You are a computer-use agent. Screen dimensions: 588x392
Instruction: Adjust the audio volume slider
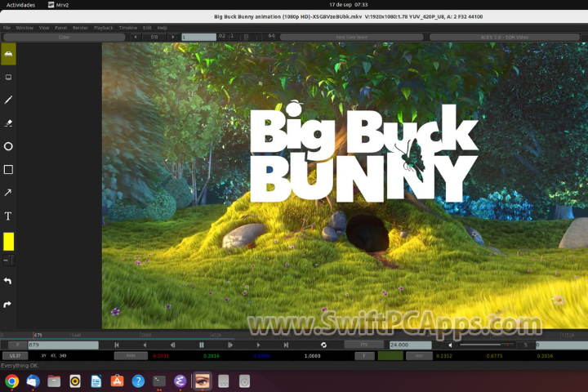[x=487, y=345]
